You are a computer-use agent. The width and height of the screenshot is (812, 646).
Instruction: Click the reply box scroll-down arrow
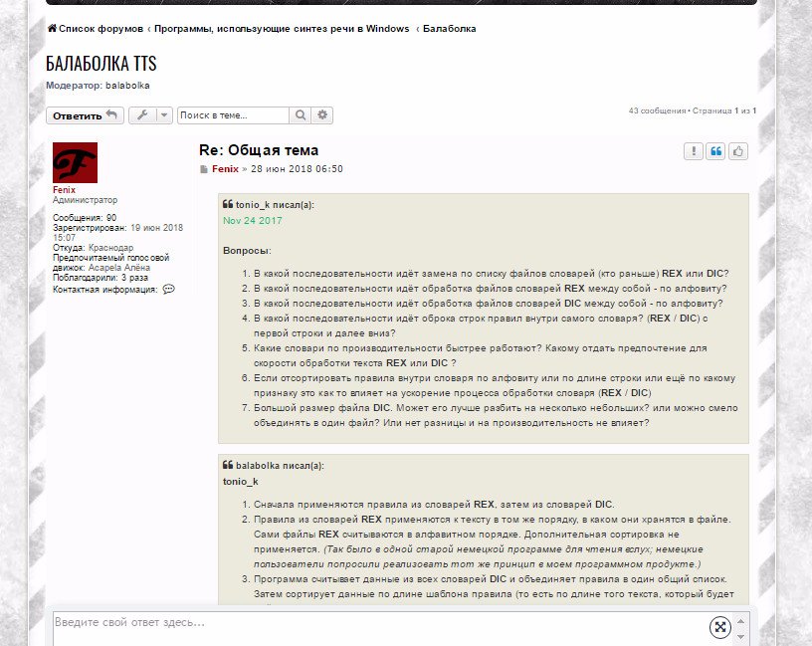coord(740,636)
